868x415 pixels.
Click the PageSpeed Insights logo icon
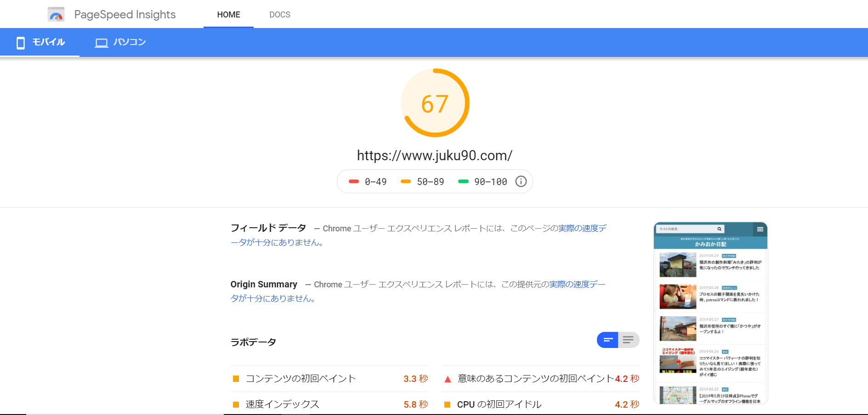click(56, 15)
